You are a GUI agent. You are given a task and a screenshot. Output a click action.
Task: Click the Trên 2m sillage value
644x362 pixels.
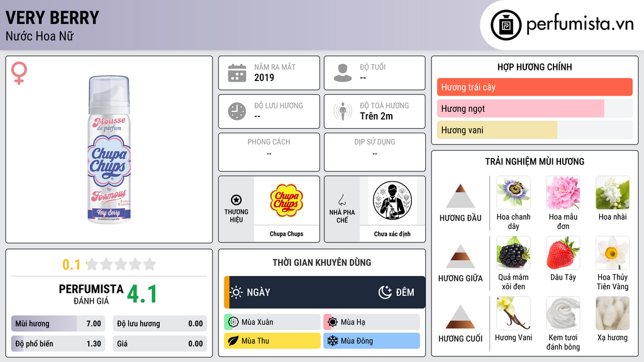point(376,116)
